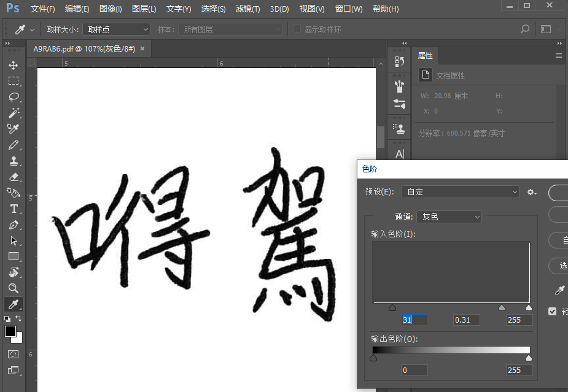Screen dimensions: 568x392
Task: Enable the 显示取样环 checkbox
Action: tap(297, 29)
